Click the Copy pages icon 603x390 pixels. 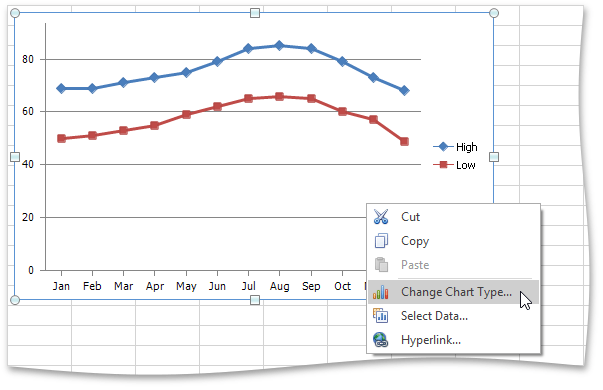[381, 241]
